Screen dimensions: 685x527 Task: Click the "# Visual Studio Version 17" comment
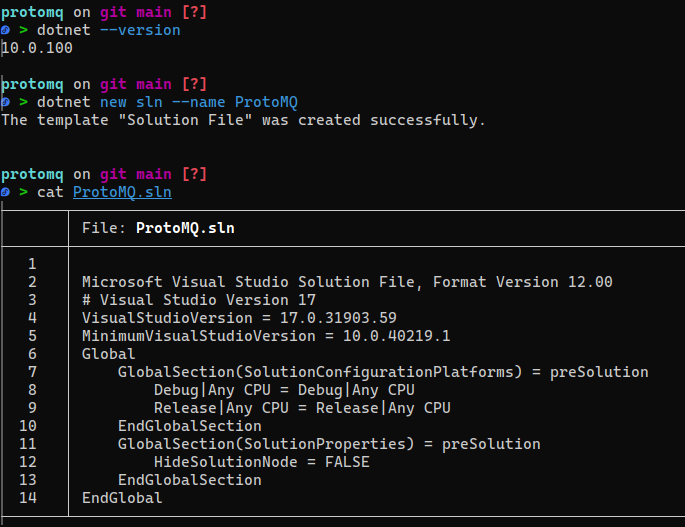click(x=199, y=300)
